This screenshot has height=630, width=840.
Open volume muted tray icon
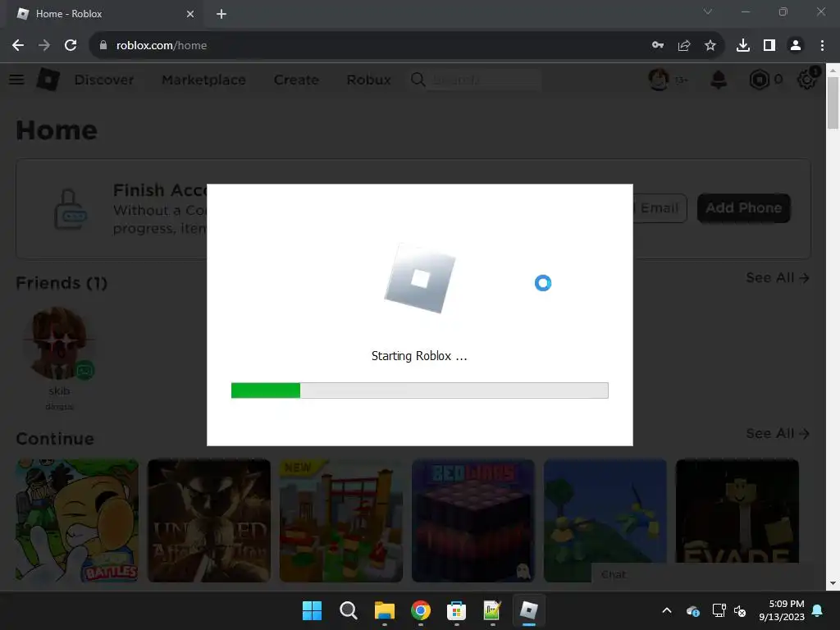click(740, 610)
